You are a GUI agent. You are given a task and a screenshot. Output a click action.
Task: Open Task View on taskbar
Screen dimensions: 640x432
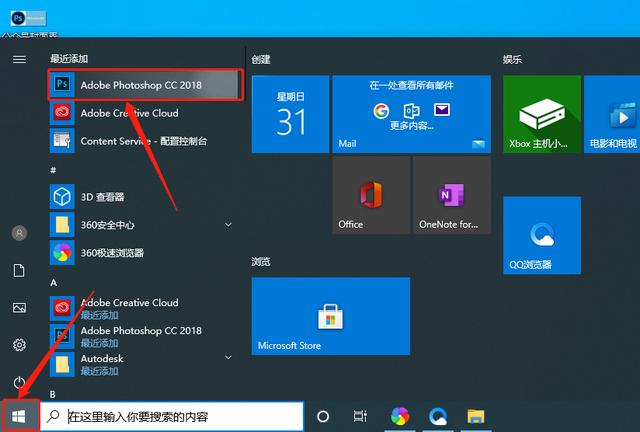pos(360,416)
